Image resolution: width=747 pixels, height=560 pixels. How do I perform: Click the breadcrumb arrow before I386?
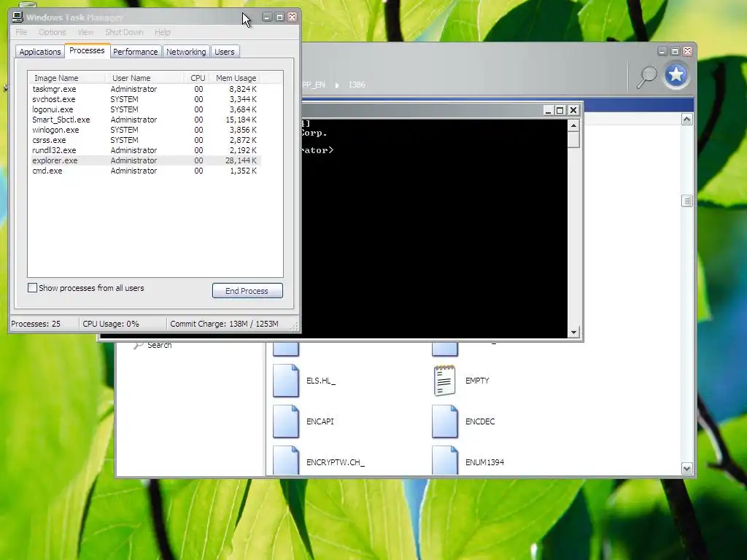pos(337,85)
